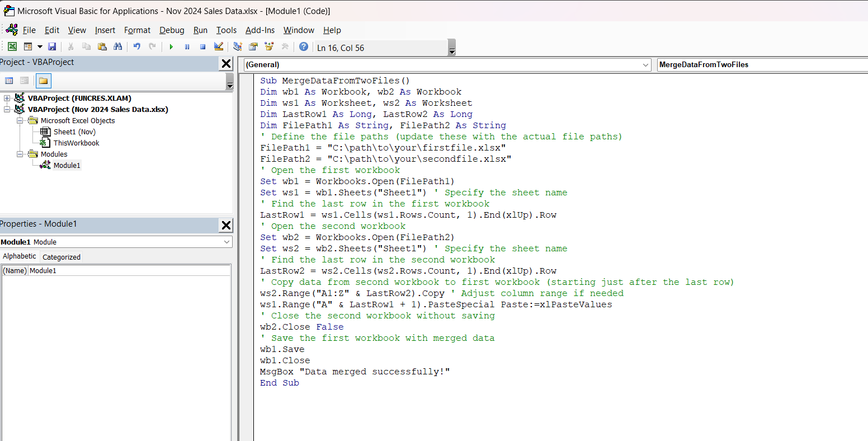Run the macro with green play icon
Screen dimensions: 868x441
[x=171, y=47]
